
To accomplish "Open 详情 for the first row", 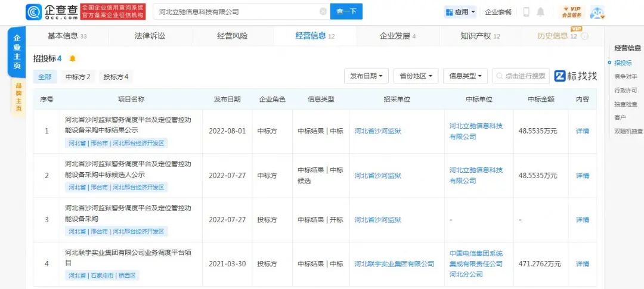I will click(x=582, y=131).
